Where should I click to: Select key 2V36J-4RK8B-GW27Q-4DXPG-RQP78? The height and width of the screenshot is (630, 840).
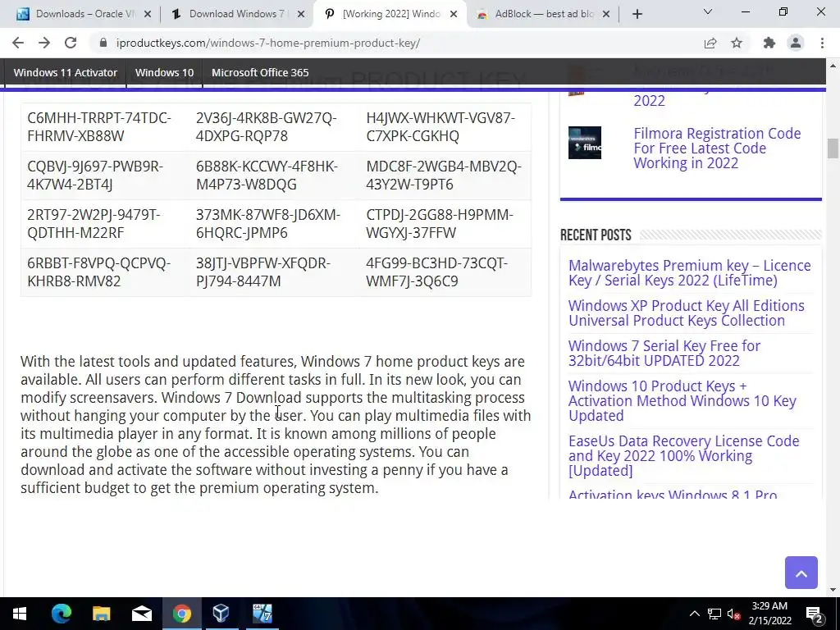pos(267,127)
